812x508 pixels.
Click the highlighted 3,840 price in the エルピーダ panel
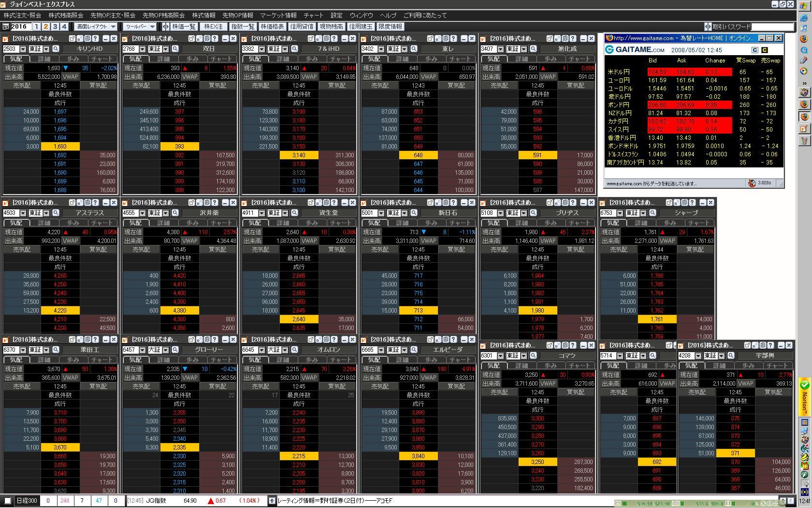pos(419,456)
